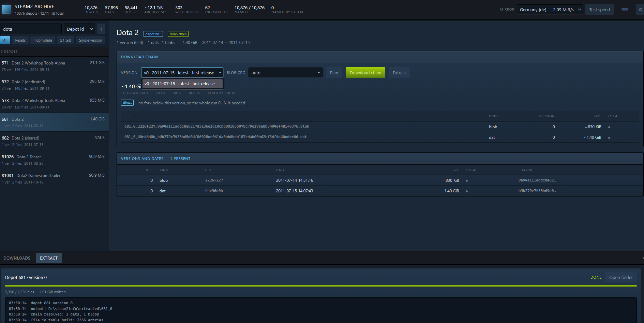644x323 pixels.
Task: Click the DONE status label
Action: point(596,278)
